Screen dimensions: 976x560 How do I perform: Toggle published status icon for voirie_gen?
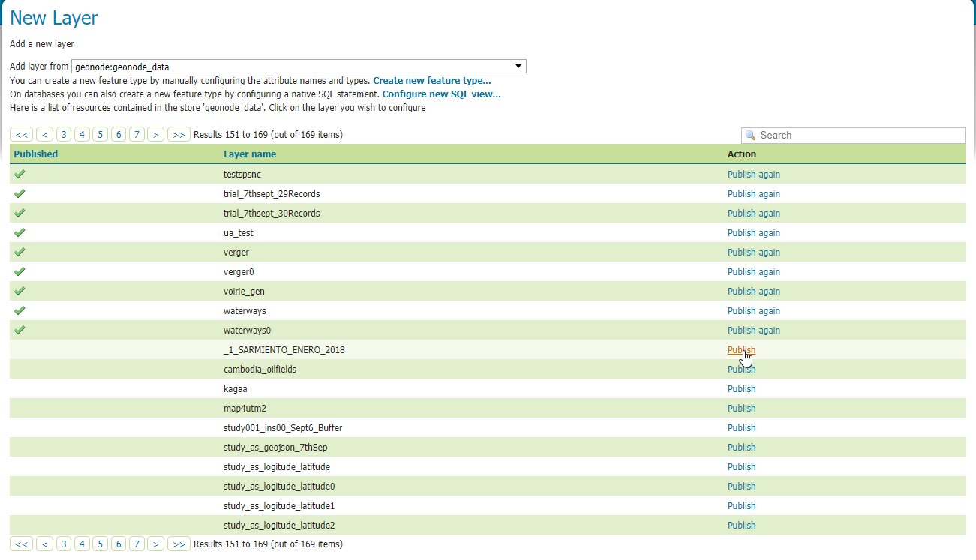point(20,290)
